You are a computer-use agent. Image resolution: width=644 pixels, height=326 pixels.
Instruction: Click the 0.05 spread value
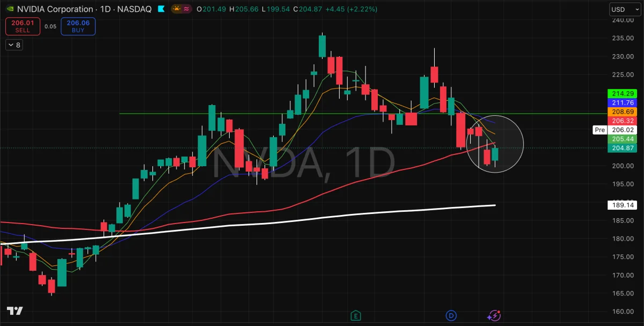[50, 26]
